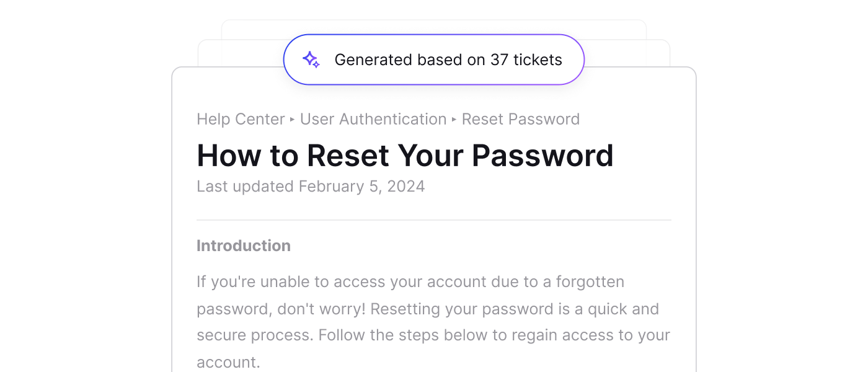
Task: Click the word 'account.' on last line
Action: (x=228, y=362)
